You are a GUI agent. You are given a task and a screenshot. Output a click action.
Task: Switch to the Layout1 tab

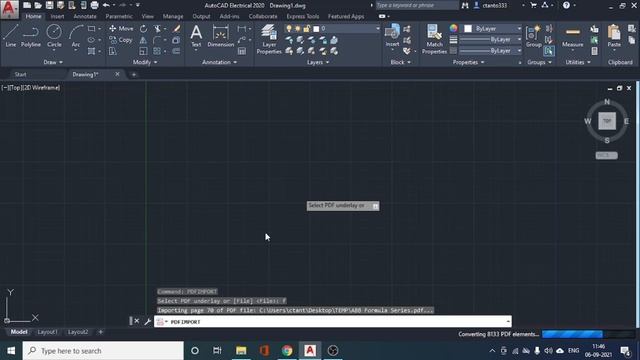[47, 332]
